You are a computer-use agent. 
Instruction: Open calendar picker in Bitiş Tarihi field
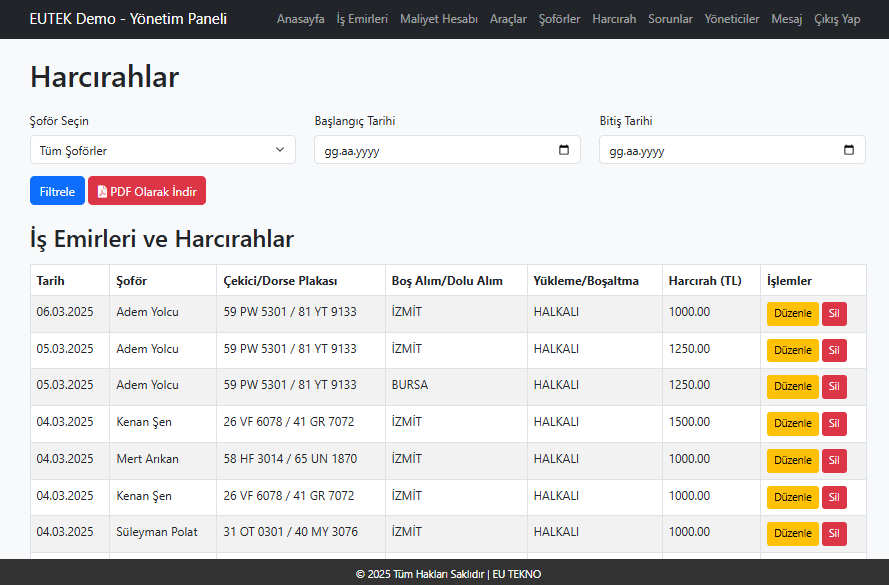pos(849,150)
